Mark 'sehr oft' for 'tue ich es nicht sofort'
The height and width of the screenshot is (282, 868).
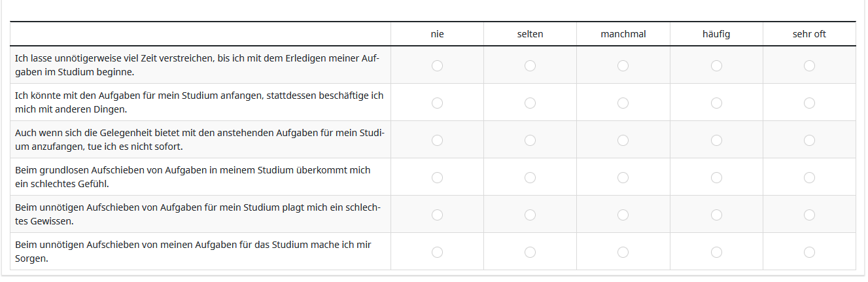tap(809, 140)
